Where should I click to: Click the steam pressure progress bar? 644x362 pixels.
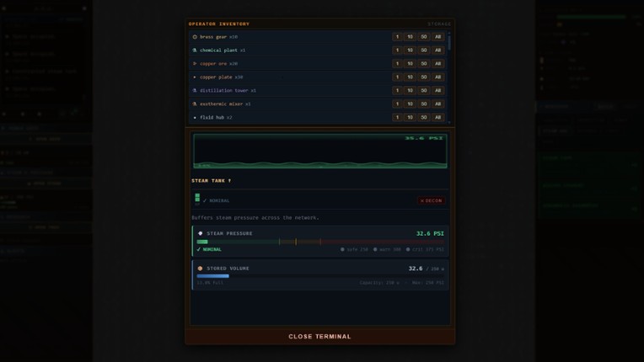click(320, 242)
